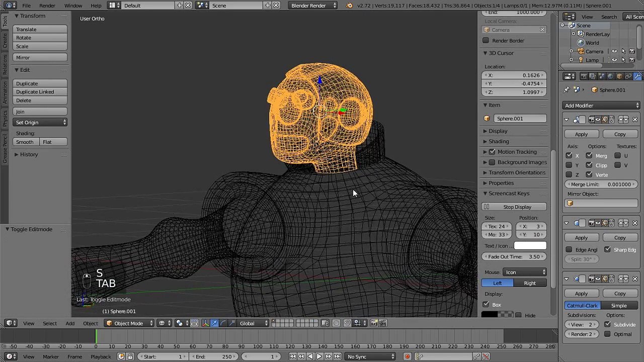644x362 pixels.
Task: Enable the Optimal Display checkbox
Action: (x=607, y=334)
